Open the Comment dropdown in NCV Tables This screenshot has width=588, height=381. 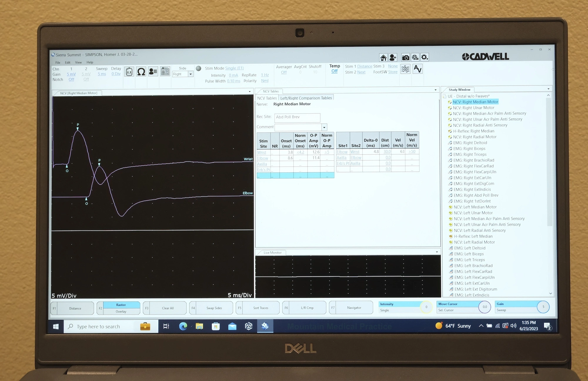click(x=324, y=127)
